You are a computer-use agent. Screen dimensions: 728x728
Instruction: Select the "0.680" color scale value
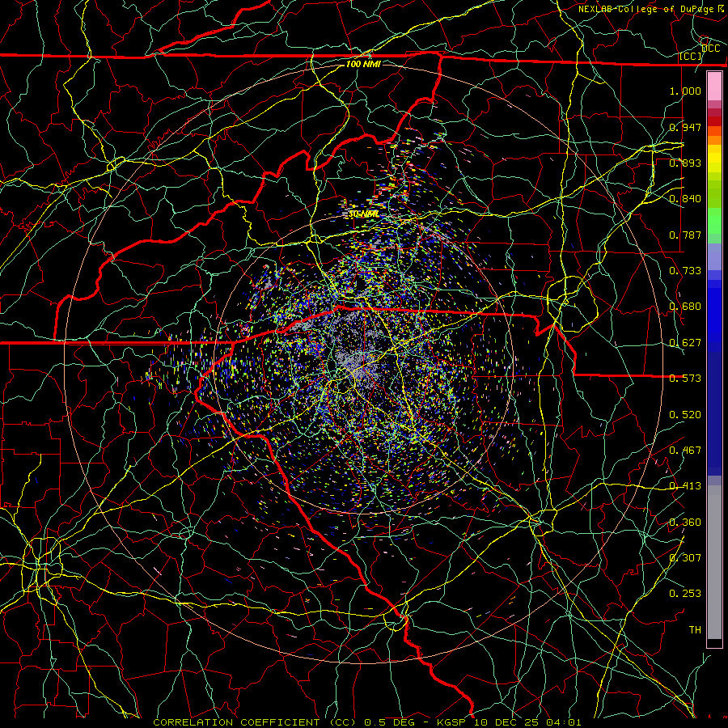coord(685,307)
